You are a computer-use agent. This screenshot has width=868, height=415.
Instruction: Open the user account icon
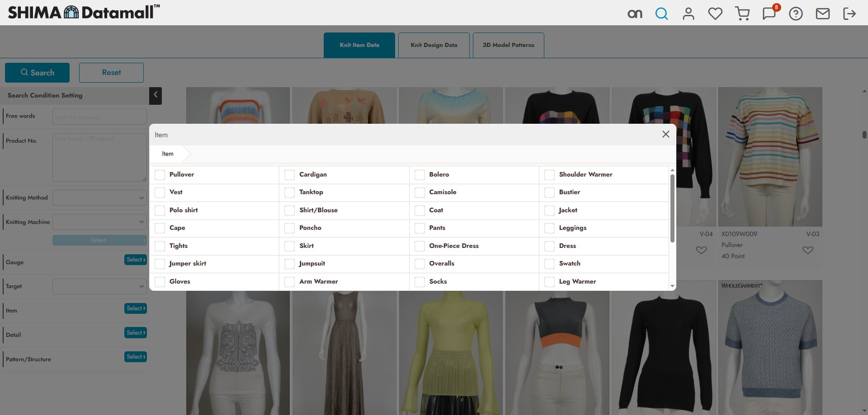pyautogui.click(x=688, y=13)
